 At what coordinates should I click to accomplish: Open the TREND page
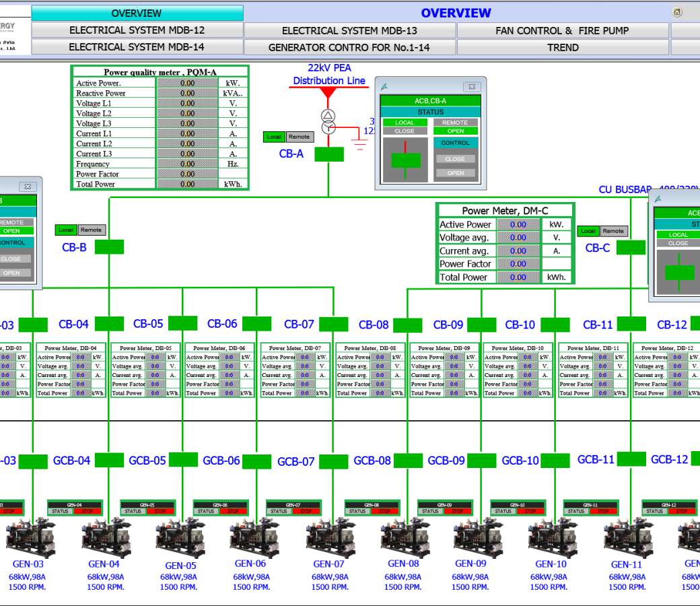562,47
